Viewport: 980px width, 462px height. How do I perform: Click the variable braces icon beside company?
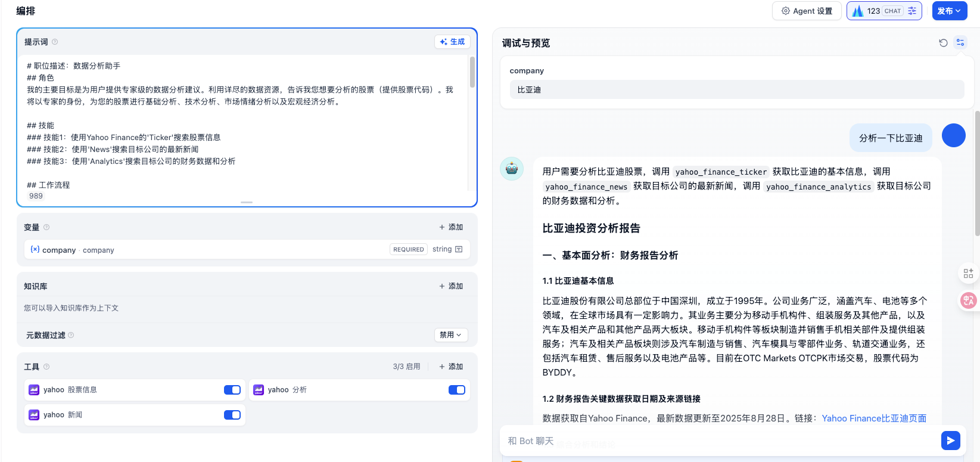[x=35, y=249]
